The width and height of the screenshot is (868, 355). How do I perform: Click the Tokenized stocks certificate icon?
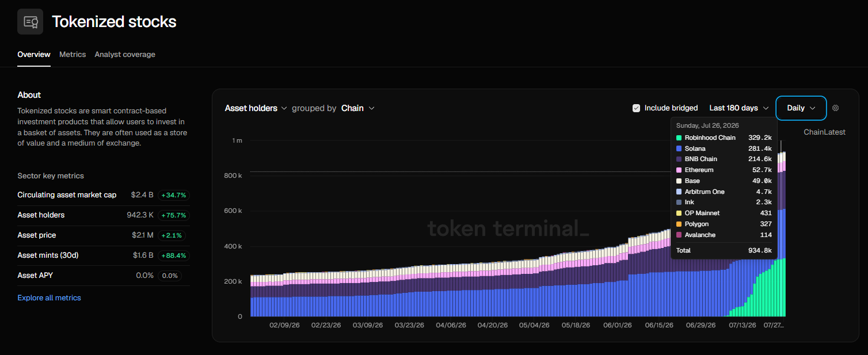pos(30,22)
